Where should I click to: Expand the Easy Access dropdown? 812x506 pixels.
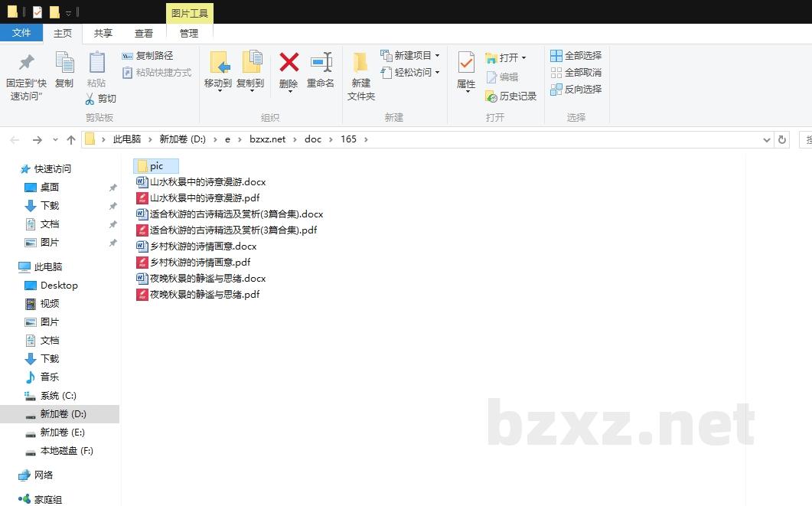437,73
